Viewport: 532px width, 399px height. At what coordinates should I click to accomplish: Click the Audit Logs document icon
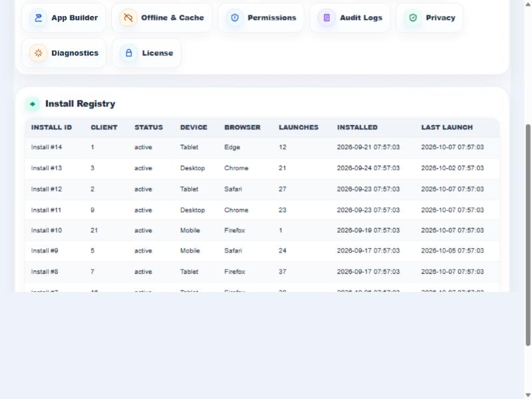click(x=327, y=18)
